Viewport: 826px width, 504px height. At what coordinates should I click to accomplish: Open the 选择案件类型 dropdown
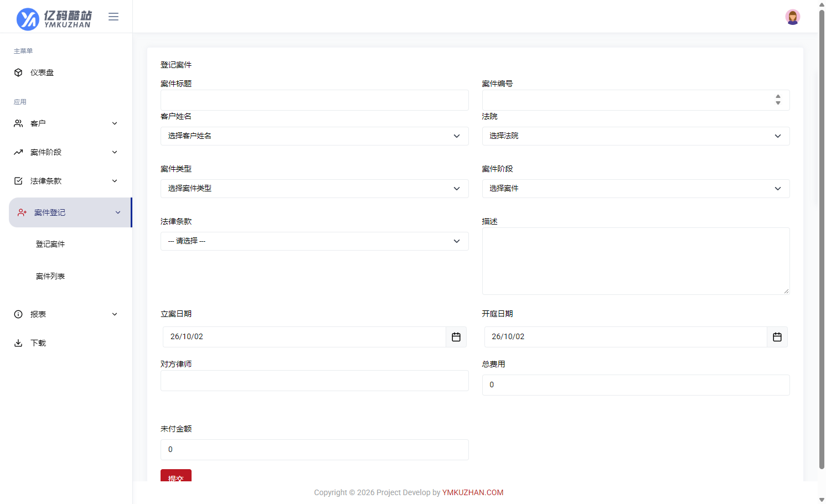click(314, 189)
